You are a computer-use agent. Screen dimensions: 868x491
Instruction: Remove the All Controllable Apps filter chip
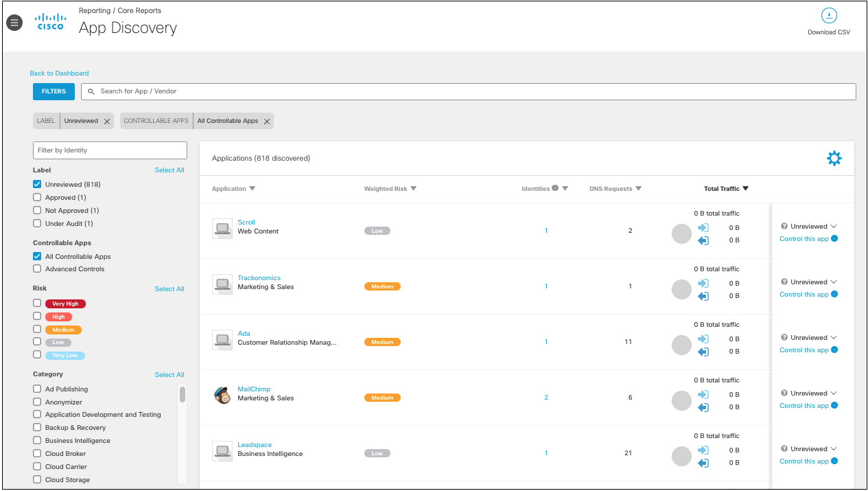(x=267, y=121)
